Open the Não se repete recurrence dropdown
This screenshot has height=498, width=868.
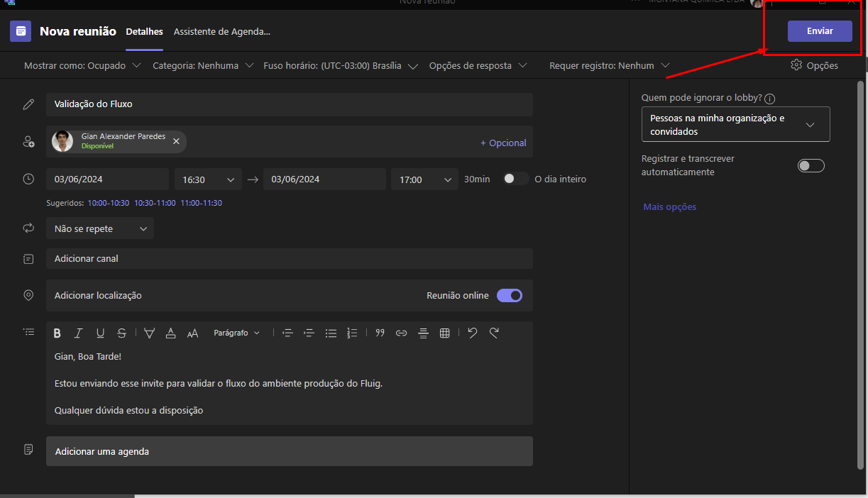pos(100,228)
